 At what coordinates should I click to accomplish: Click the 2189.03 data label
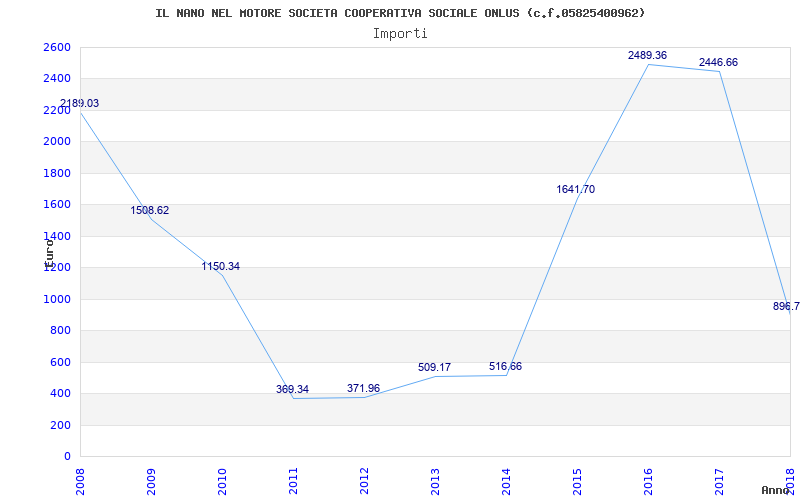coord(79,104)
